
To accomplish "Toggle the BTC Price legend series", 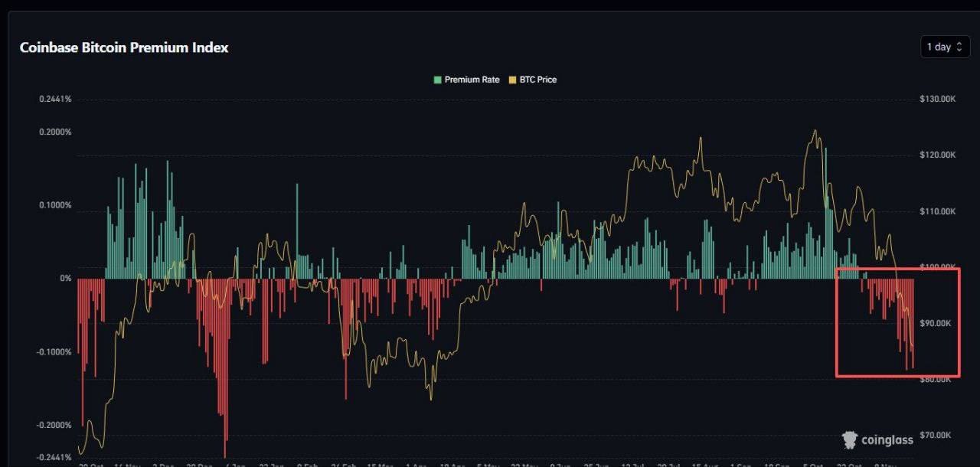I will 532,80.
